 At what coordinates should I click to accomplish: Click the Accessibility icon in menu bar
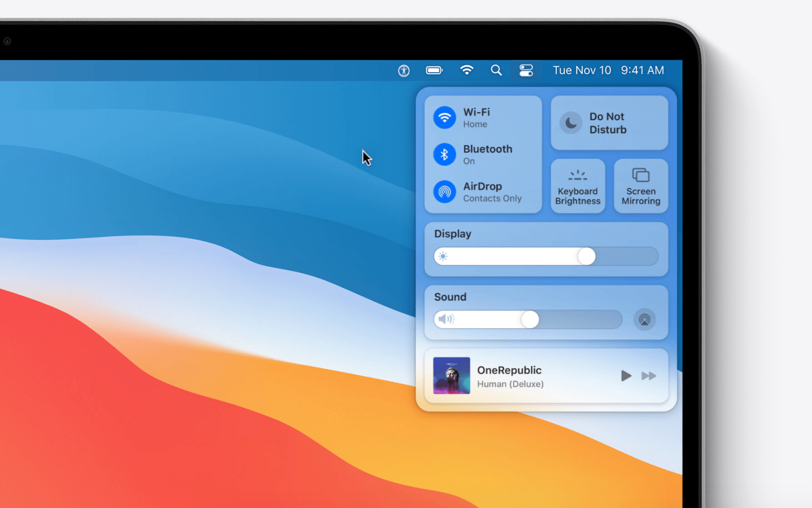pyautogui.click(x=404, y=71)
